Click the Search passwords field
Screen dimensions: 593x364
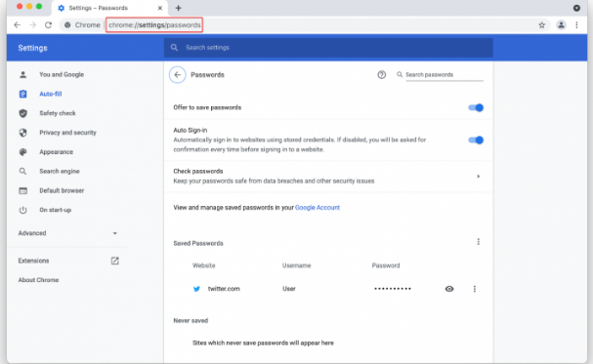click(444, 75)
